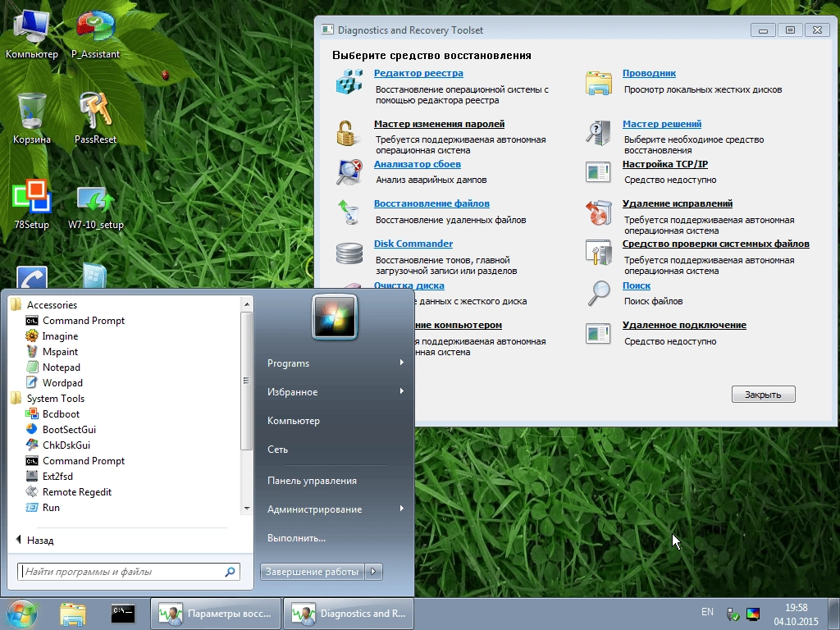The height and width of the screenshot is (630, 840).
Task: Click the Удаление исправлений icon
Action: (598, 212)
